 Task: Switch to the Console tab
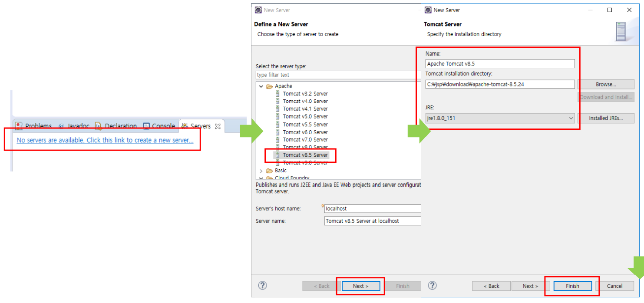click(159, 126)
